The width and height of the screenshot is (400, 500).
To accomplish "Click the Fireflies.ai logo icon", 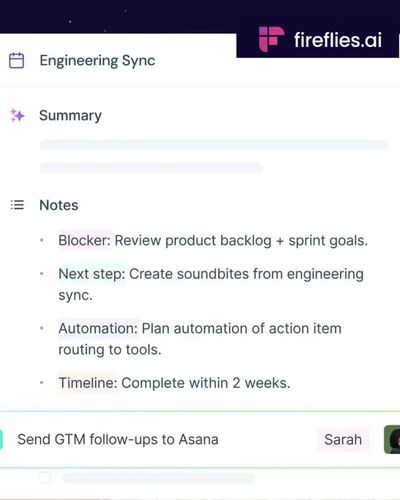I will point(271,39).
